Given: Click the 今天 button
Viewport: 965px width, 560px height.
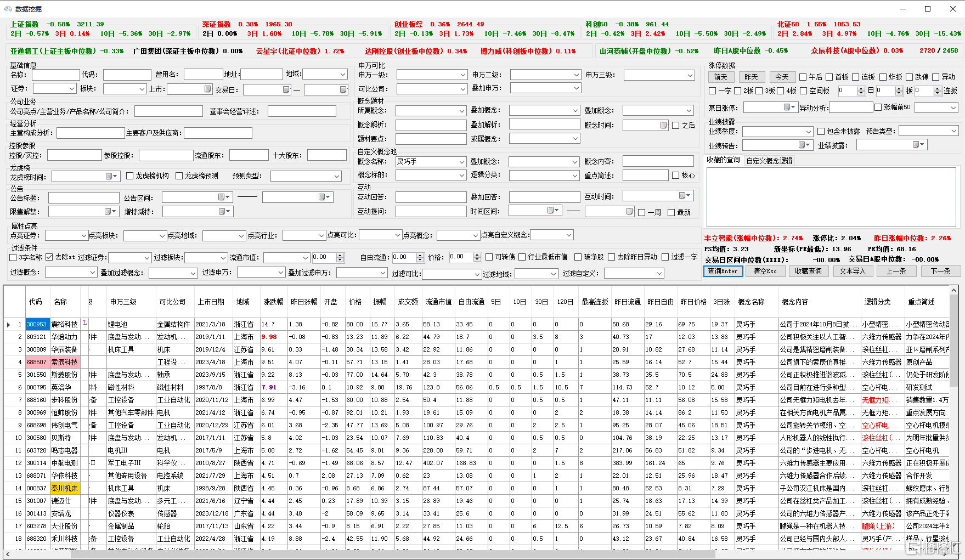Looking at the screenshot, I should point(782,77).
